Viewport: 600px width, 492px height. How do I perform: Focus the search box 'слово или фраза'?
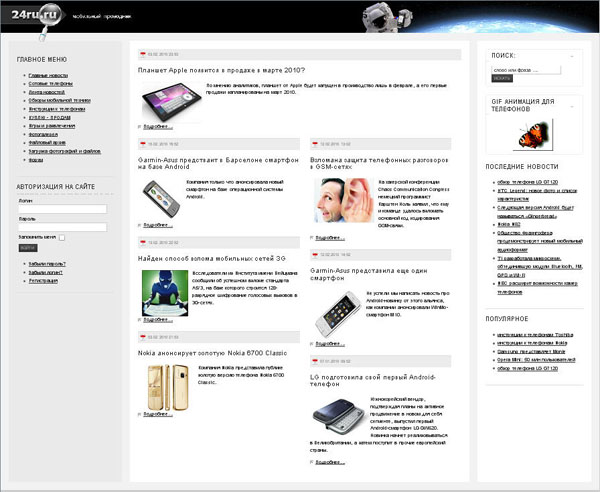coord(526,70)
